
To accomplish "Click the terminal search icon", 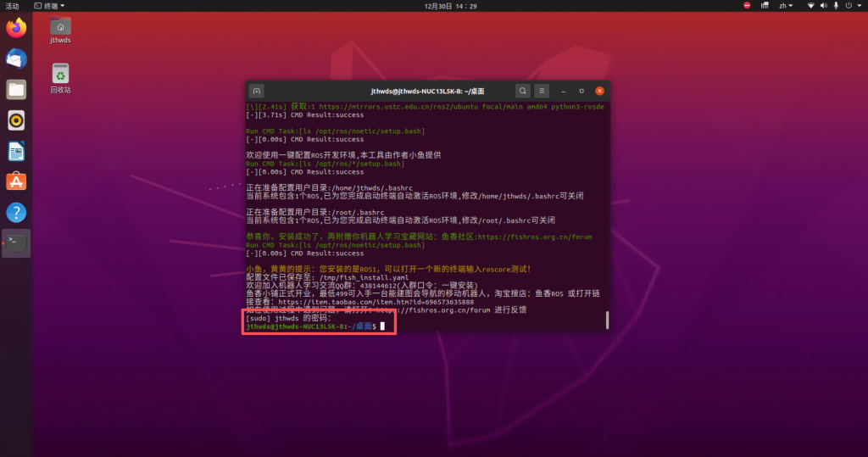I will [x=523, y=91].
